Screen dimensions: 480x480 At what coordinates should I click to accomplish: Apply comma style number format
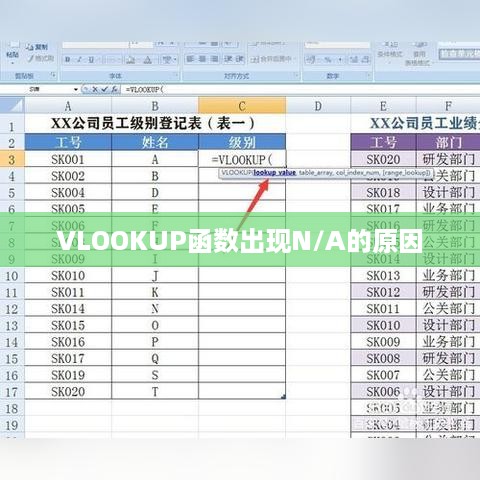(340, 60)
